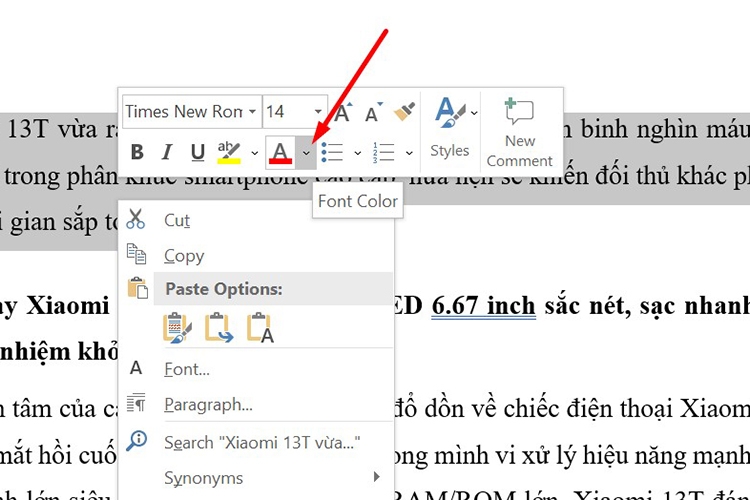
Task: Open numbering library dropdown arrow
Action: [409, 153]
